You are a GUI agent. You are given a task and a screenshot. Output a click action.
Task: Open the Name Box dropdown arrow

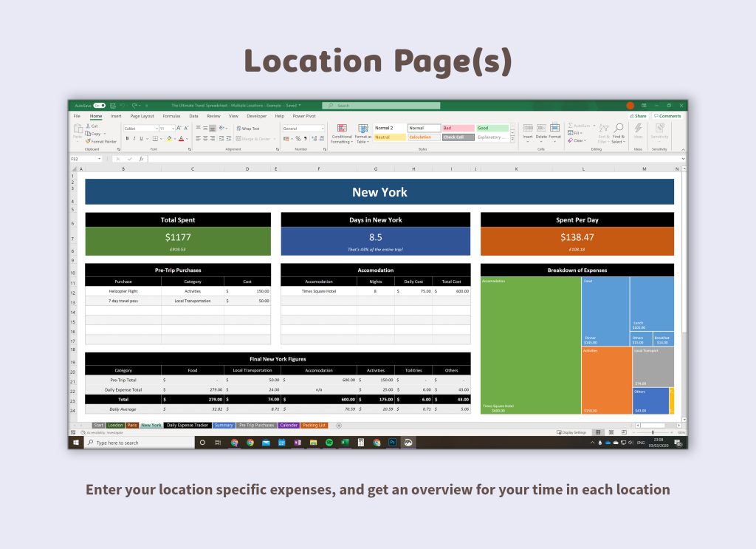click(100, 159)
